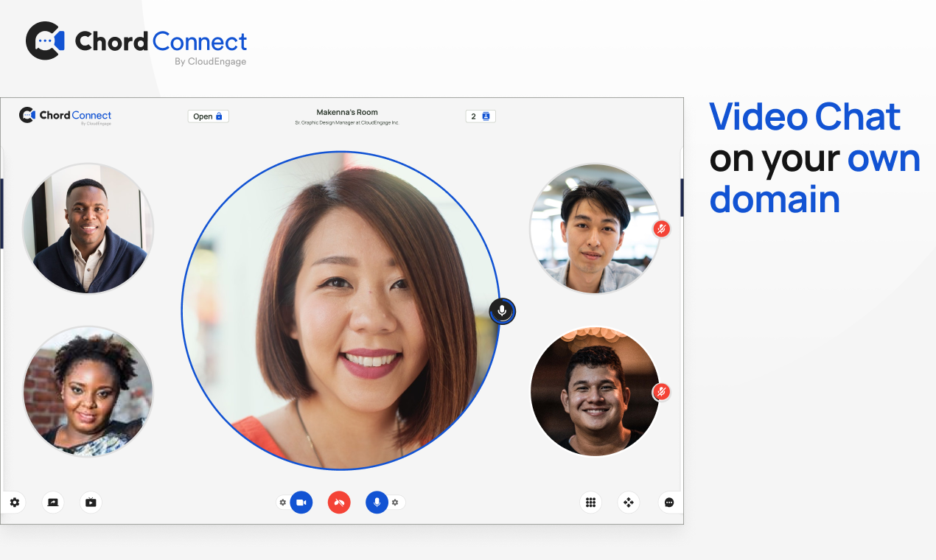Open the grid layout icon

590,503
